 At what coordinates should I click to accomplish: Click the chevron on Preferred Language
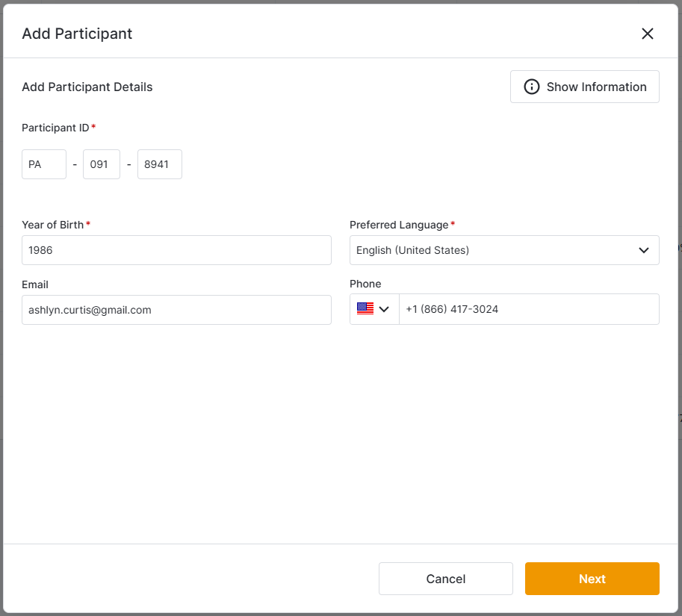pyautogui.click(x=643, y=250)
